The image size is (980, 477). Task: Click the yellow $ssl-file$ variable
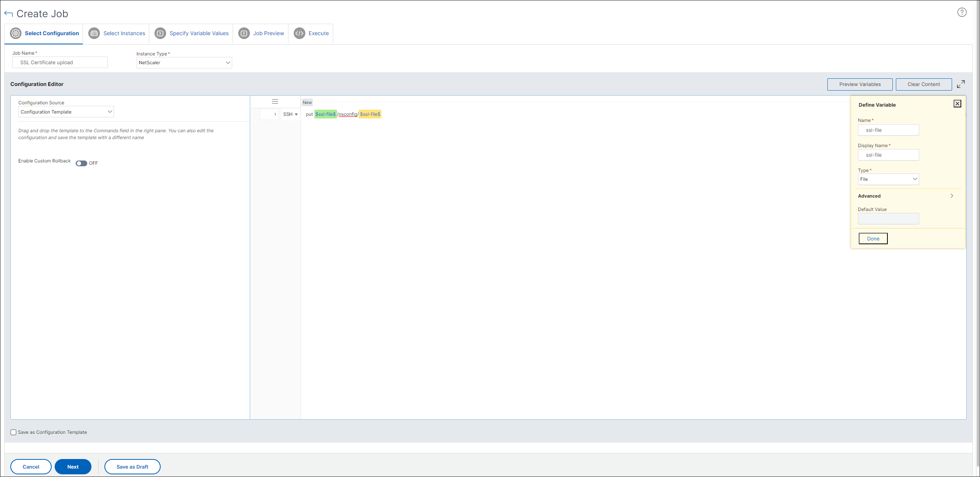370,114
